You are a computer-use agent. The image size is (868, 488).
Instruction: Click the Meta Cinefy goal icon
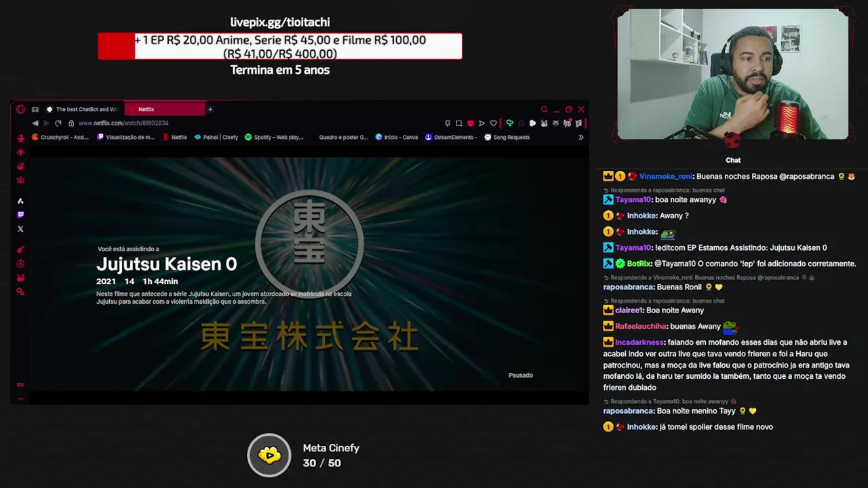(269, 455)
